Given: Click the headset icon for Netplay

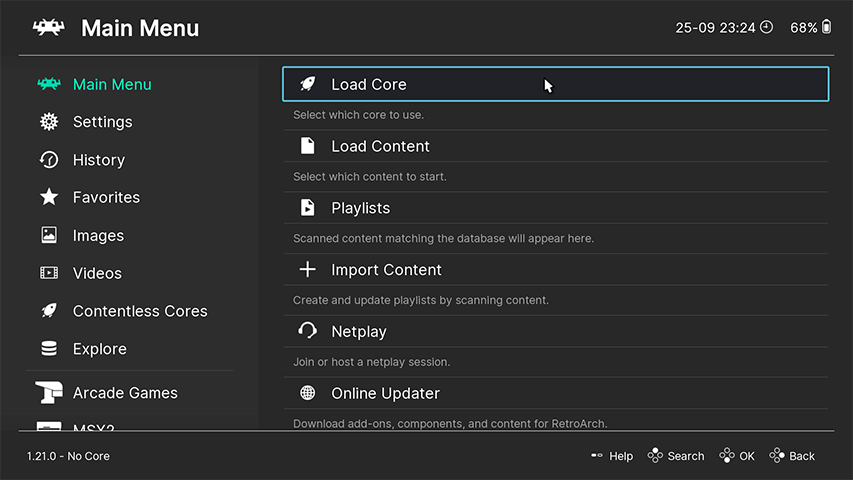Looking at the screenshot, I should pos(308,331).
